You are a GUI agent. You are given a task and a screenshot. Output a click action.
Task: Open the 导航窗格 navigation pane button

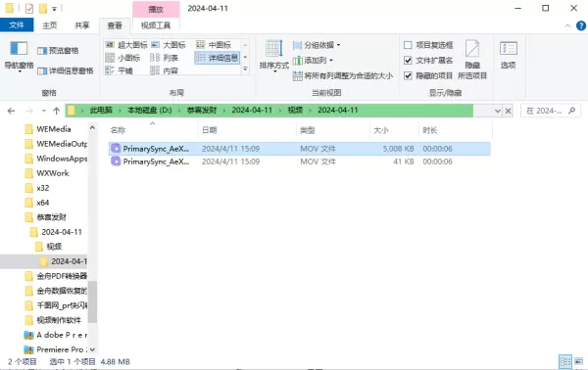point(19,56)
